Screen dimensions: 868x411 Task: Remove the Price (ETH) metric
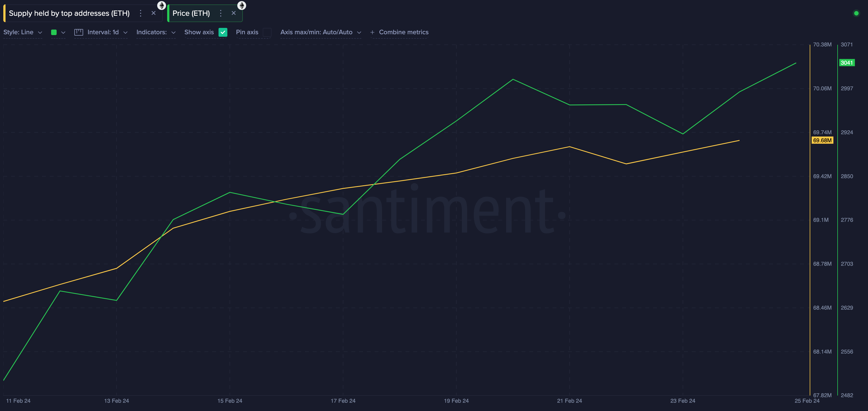[233, 13]
